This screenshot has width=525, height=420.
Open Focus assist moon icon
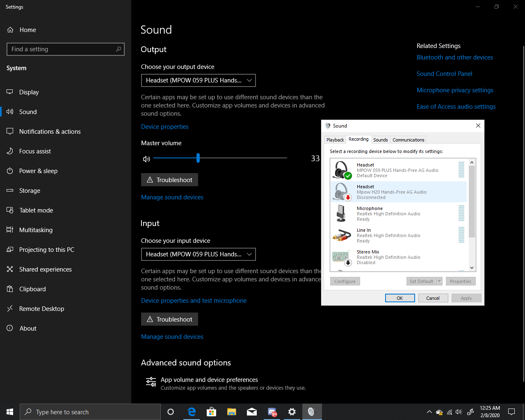[10, 151]
